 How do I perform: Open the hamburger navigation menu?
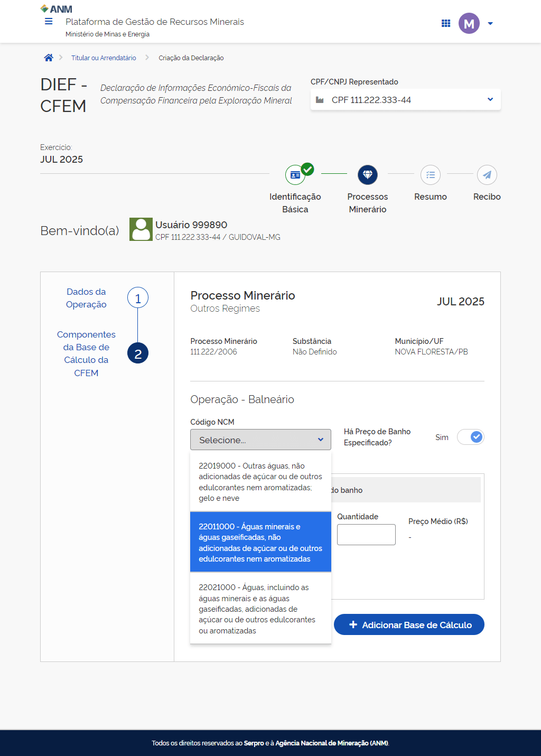coord(49,22)
